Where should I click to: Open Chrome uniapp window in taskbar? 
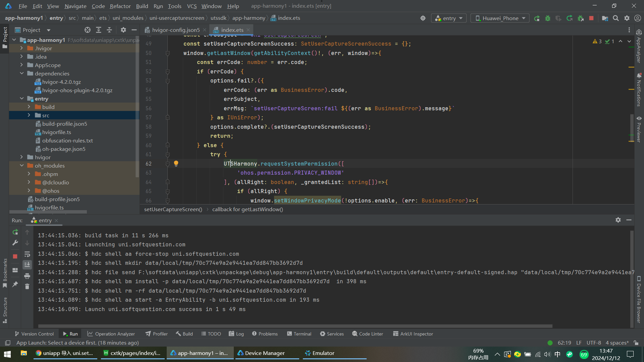65,353
